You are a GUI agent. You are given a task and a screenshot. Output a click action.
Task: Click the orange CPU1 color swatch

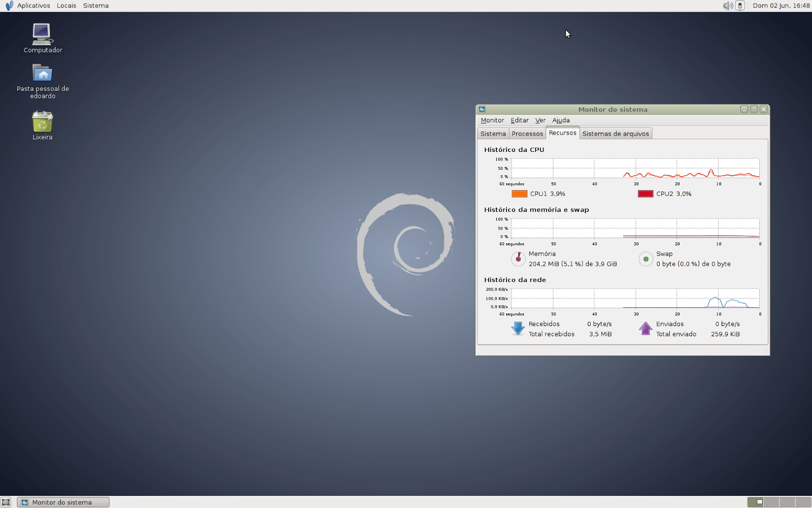coord(520,194)
